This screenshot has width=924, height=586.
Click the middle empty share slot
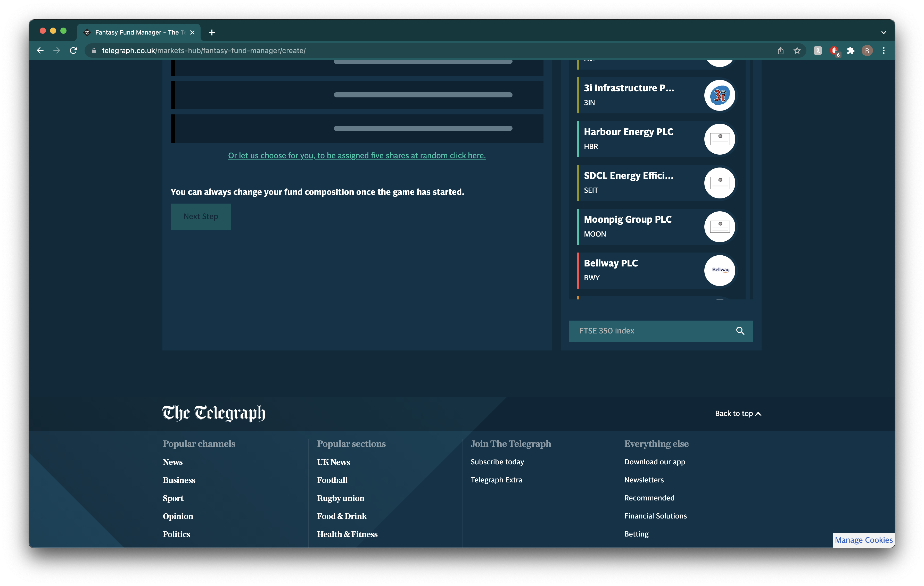(357, 95)
